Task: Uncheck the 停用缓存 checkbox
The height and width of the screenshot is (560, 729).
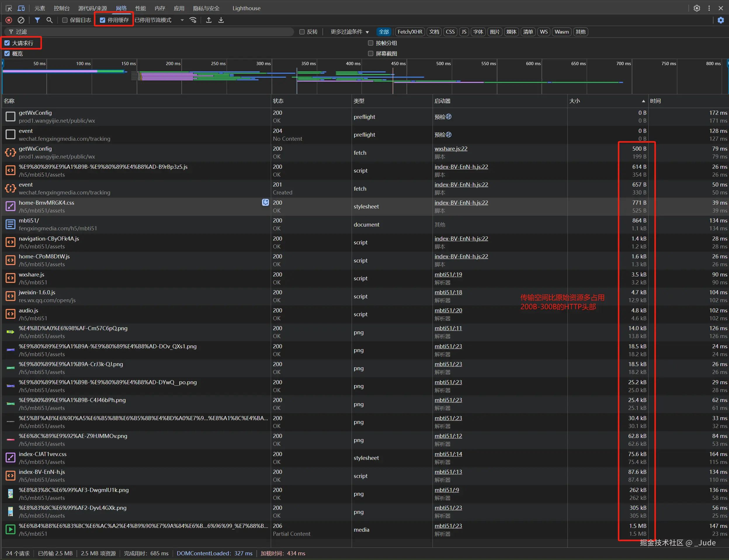Action: [103, 20]
